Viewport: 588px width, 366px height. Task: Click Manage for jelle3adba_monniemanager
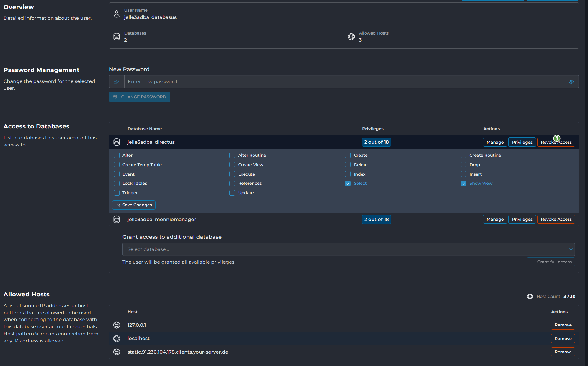[495, 219]
